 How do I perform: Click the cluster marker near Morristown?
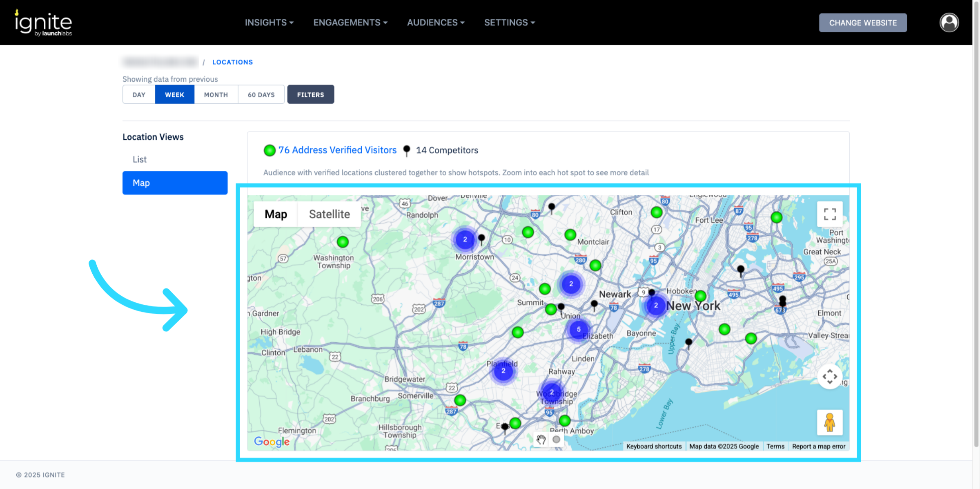[465, 239]
